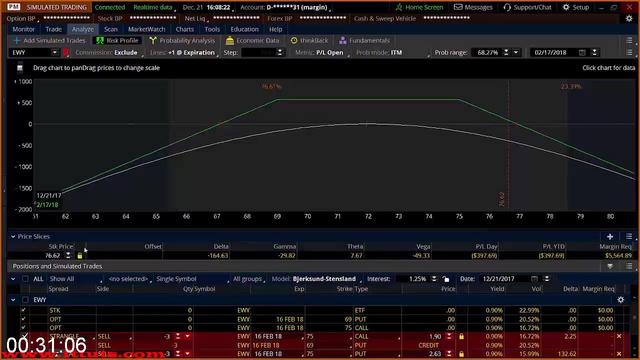Click the Add Simulated Trades plus icon

(x=17, y=40)
